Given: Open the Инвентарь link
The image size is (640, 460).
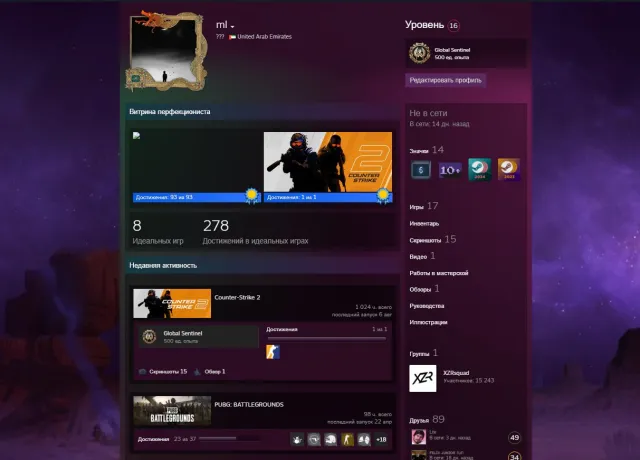Looking at the screenshot, I should pyautogui.click(x=424, y=224).
